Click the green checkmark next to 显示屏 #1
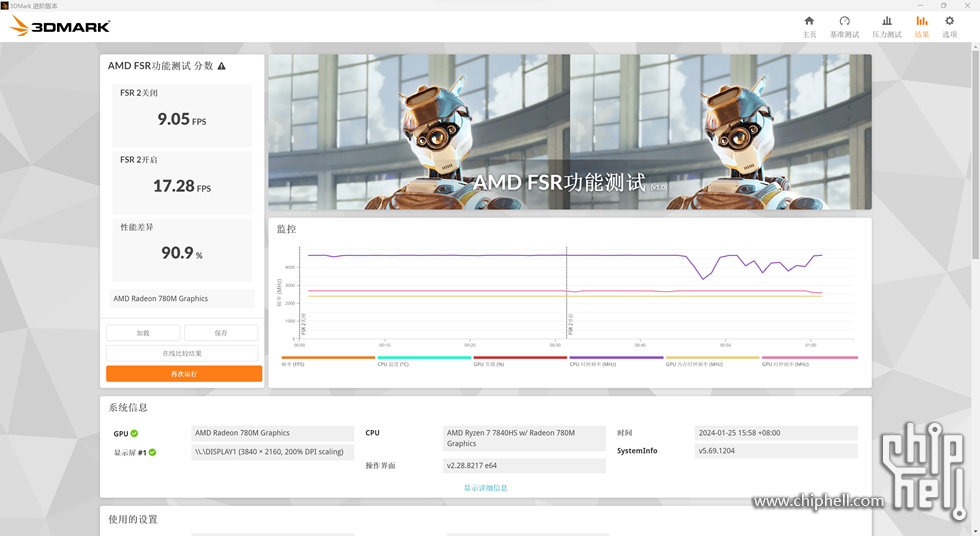Screen dimensions: 980x536 click(152, 452)
